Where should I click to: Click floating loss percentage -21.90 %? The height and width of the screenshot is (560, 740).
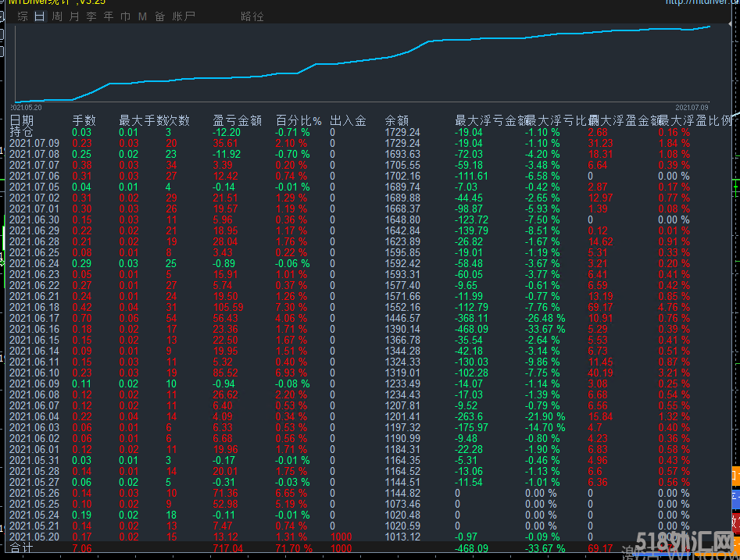[545, 416]
